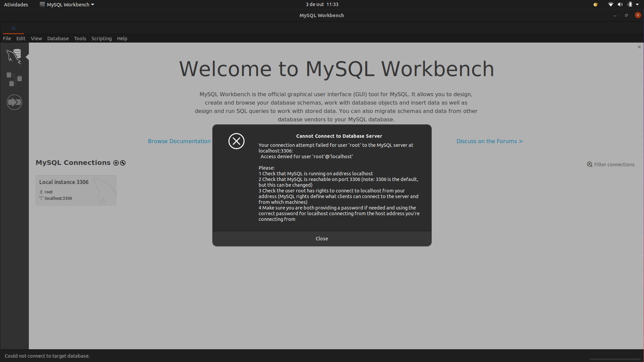Click the Filter connections magnifier icon
The width and height of the screenshot is (644, 362).
coord(589,165)
